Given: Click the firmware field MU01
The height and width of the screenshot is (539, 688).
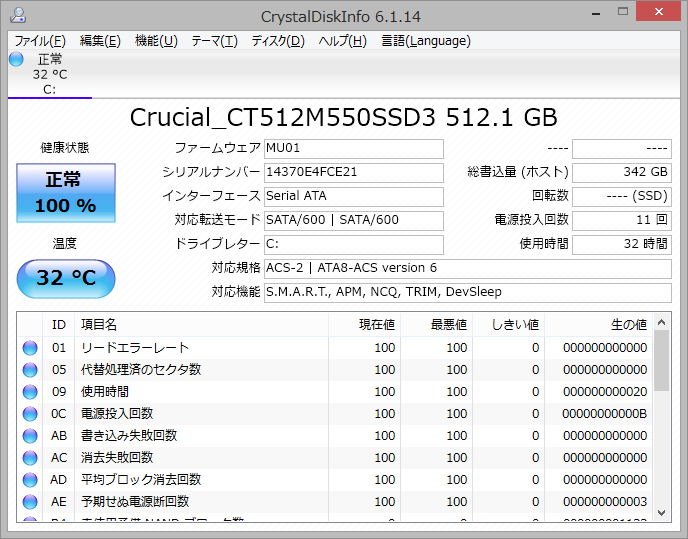Looking at the screenshot, I should pyautogui.click(x=354, y=149).
